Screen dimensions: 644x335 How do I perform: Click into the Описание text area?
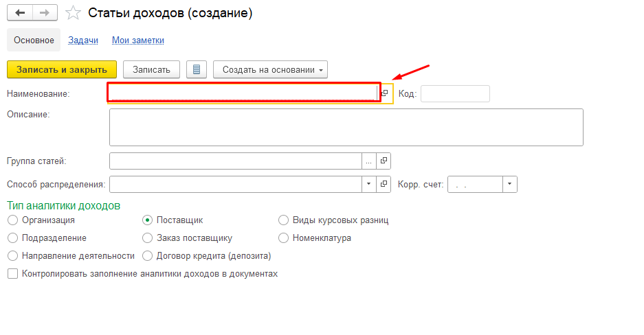tap(346, 127)
